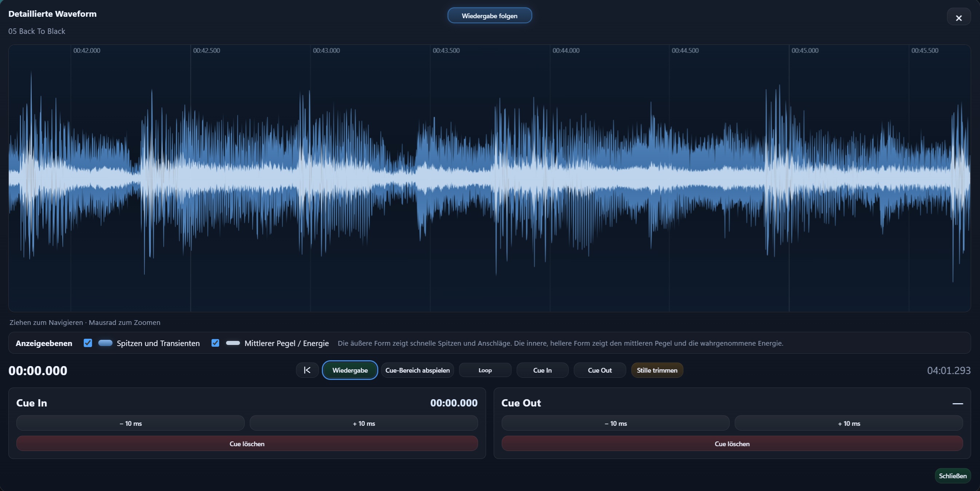Nudge Cue Out by plus 10 ms

(849, 423)
